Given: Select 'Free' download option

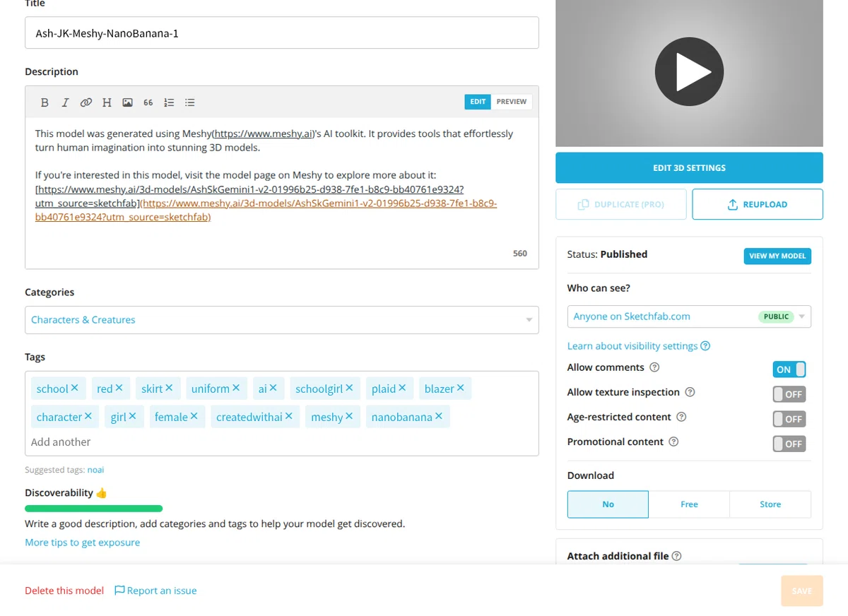Looking at the screenshot, I should point(689,504).
